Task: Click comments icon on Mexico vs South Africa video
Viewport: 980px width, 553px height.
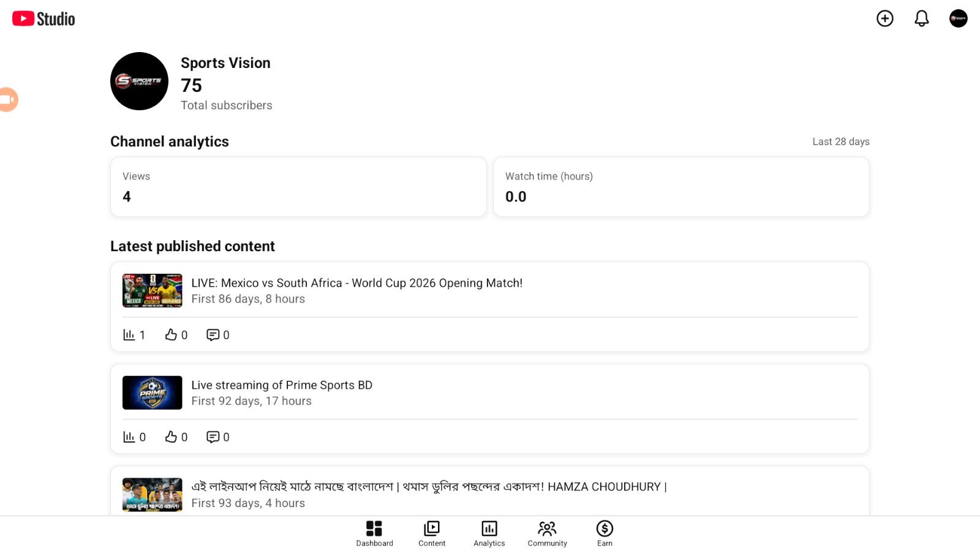Action: click(x=213, y=335)
